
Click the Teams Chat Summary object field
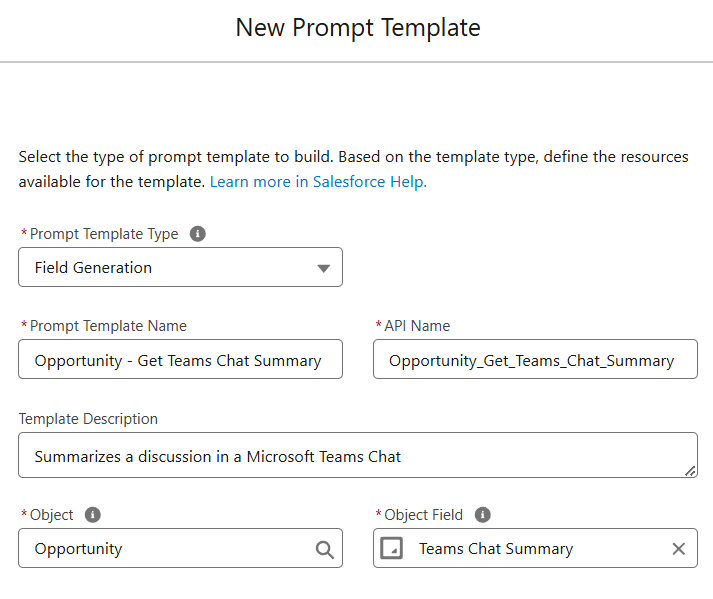click(x=535, y=548)
